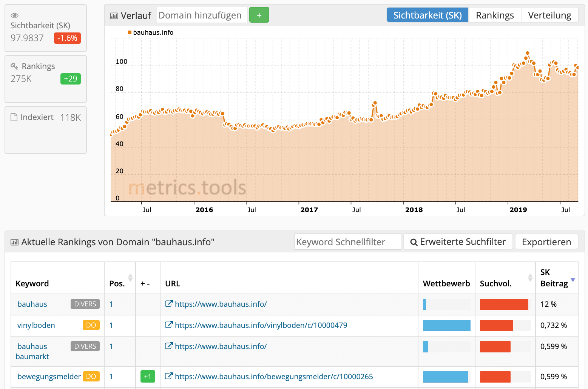Click the 2016 label on chart axis
This screenshot has height=389, width=588.
[204, 210]
